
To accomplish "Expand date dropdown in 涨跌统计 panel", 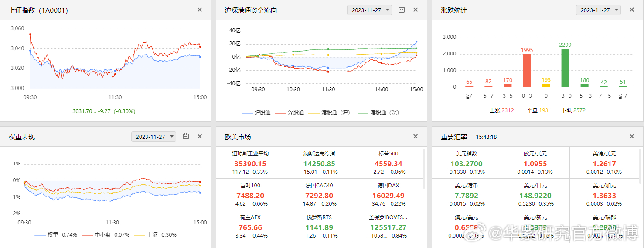I will click(598, 10).
